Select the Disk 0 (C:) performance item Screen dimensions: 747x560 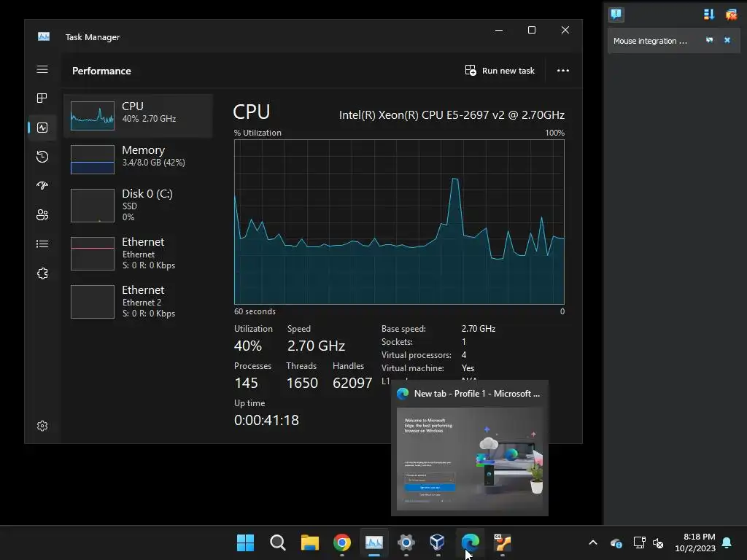(x=138, y=205)
